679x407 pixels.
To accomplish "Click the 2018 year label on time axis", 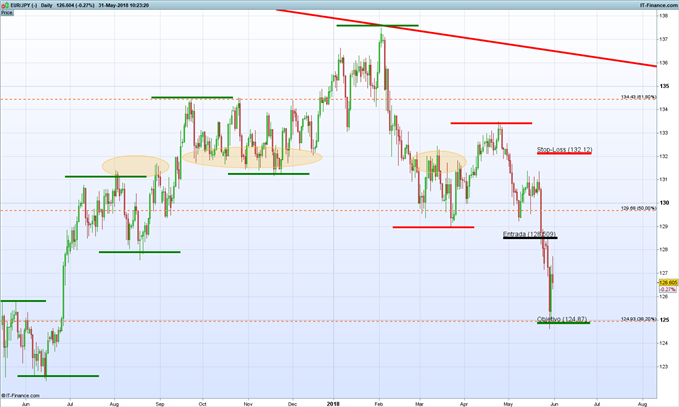I will tap(333, 404).
